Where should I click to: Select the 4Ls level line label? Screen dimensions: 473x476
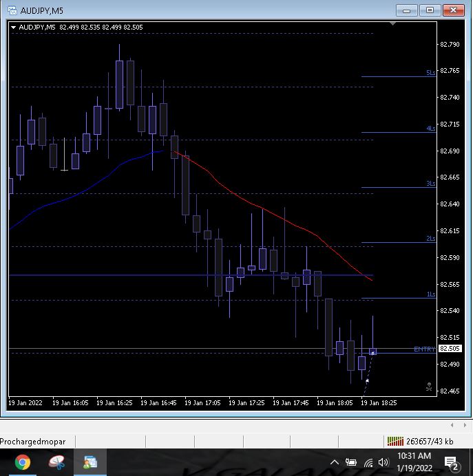[x=430, y=129]
